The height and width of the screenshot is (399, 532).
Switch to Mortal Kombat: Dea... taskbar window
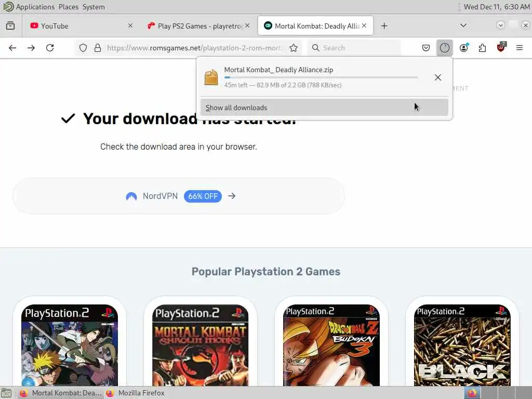60,393
